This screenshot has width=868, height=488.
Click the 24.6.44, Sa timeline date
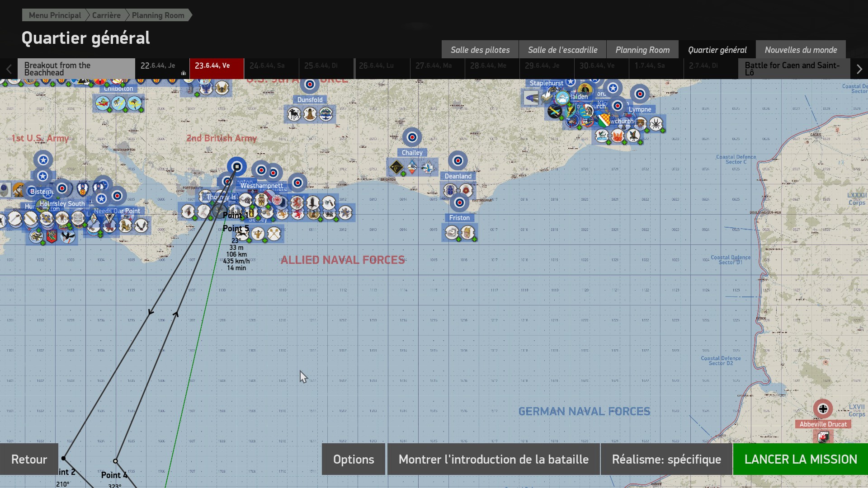[271, 69]
